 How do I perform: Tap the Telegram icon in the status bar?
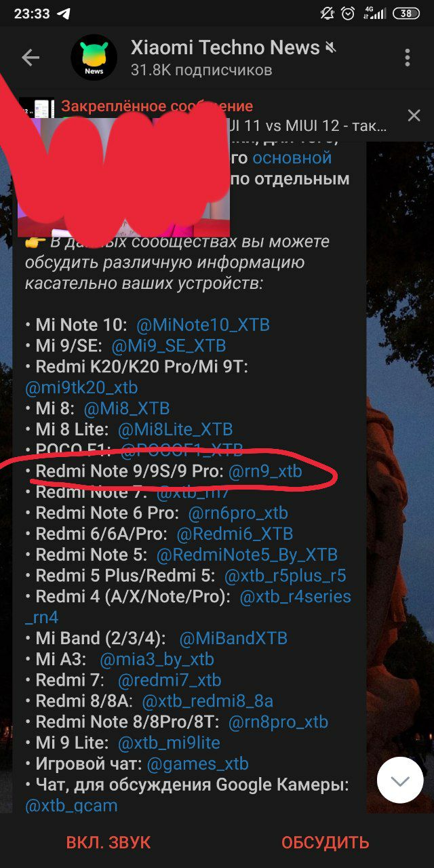pos(63,14)
